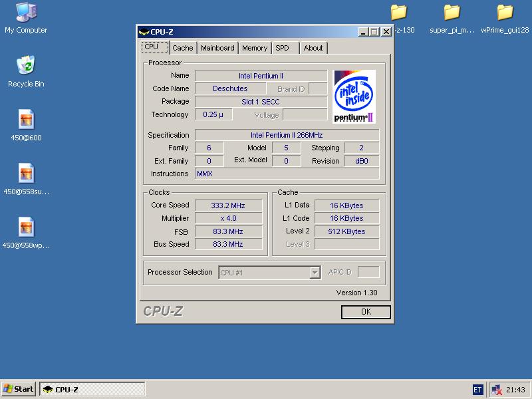This screenshot has width=532, height=399.
Task: Click the Bus Speed value '83.3 MHz'
Action: 228,244
